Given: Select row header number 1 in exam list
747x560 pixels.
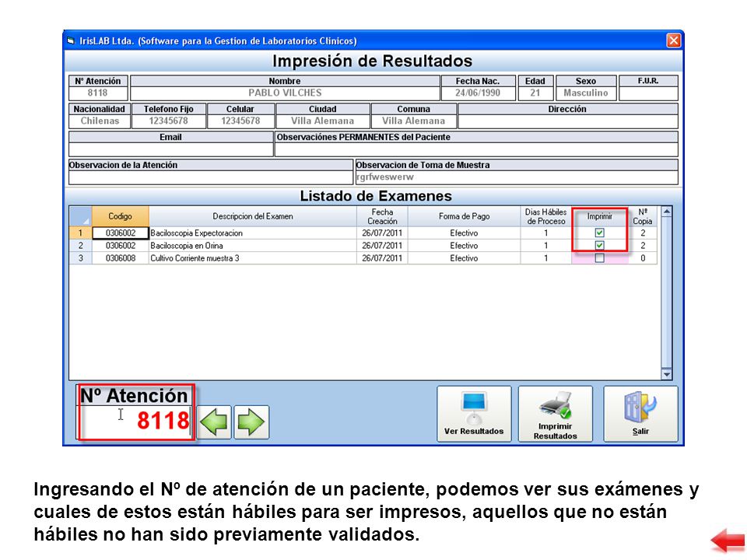Looking at the screenshot, I should (x=80, y=233).
